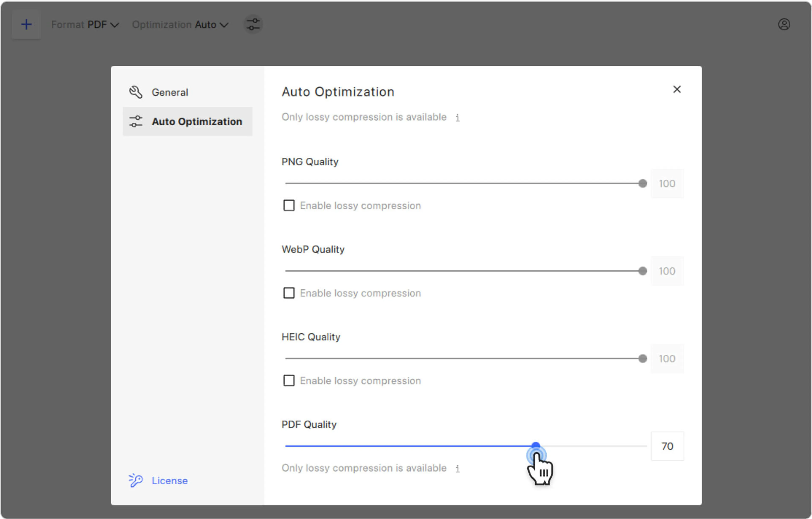Click the PNG Quality slider knob

[643, 184]
